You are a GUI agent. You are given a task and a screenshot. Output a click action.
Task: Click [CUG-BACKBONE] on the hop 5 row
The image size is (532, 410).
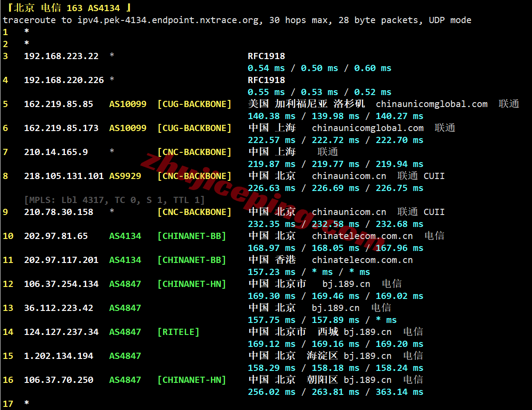pos(195,104)
